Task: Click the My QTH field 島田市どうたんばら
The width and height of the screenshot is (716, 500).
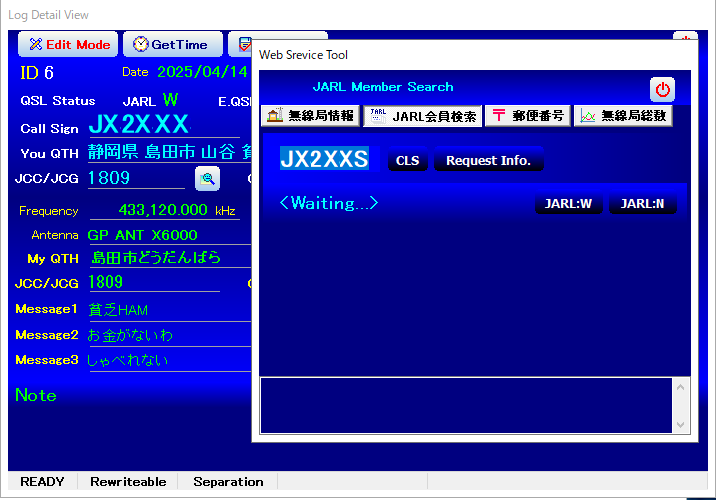Action: coord(170,258)
